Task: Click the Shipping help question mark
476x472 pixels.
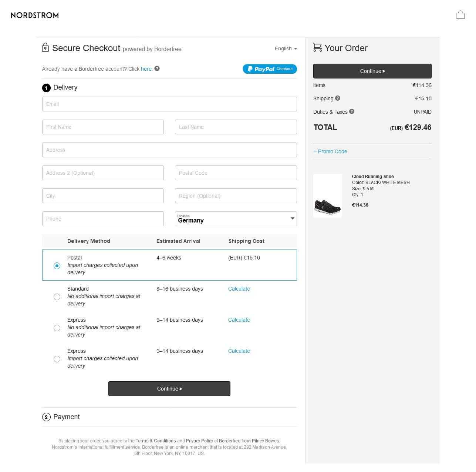Action: (x=337, y=98)
